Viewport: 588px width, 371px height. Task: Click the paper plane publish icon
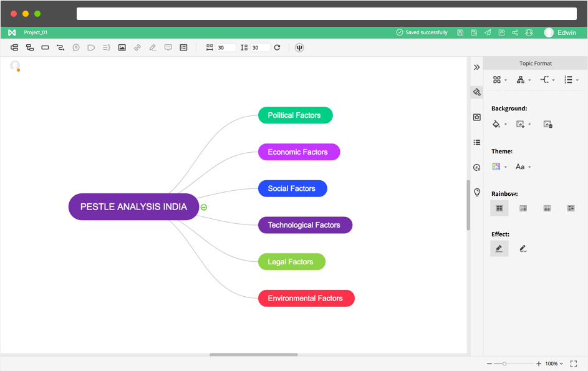click(x=488, y=32)
